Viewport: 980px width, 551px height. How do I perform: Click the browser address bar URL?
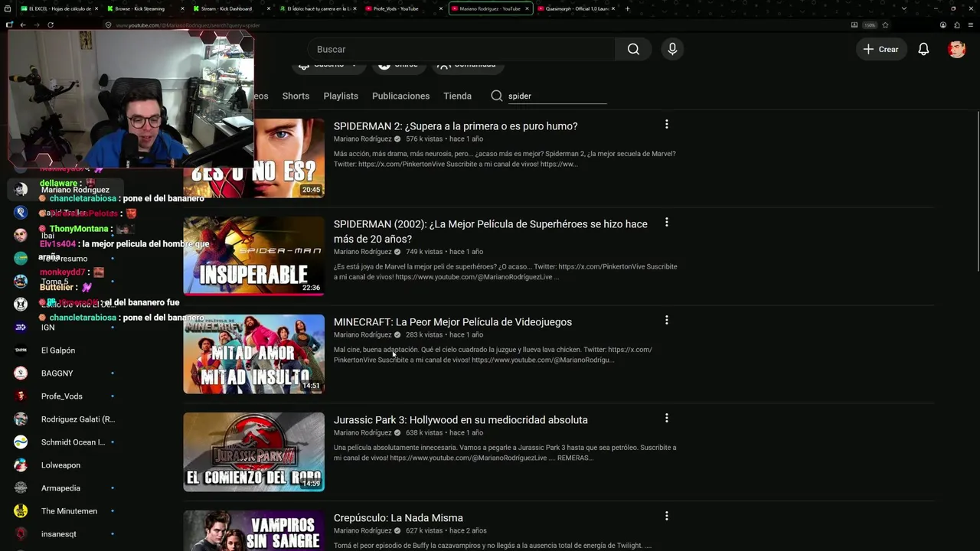188,25
